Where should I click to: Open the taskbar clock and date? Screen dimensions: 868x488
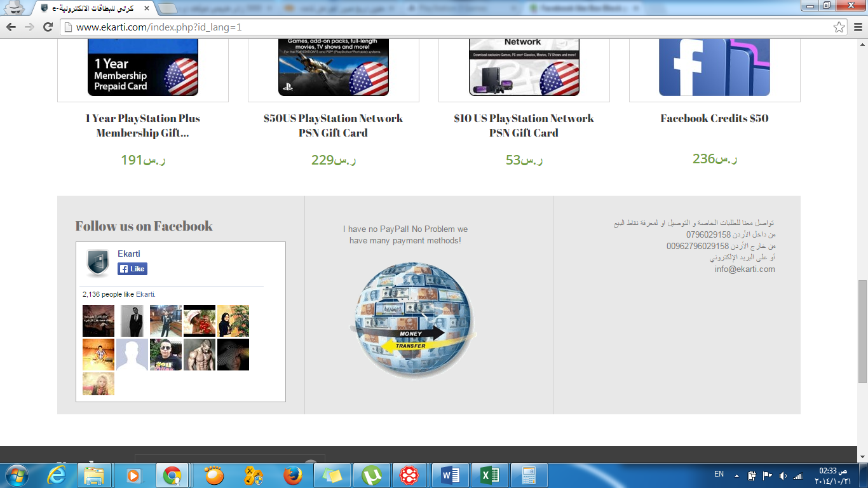[833, 475]
